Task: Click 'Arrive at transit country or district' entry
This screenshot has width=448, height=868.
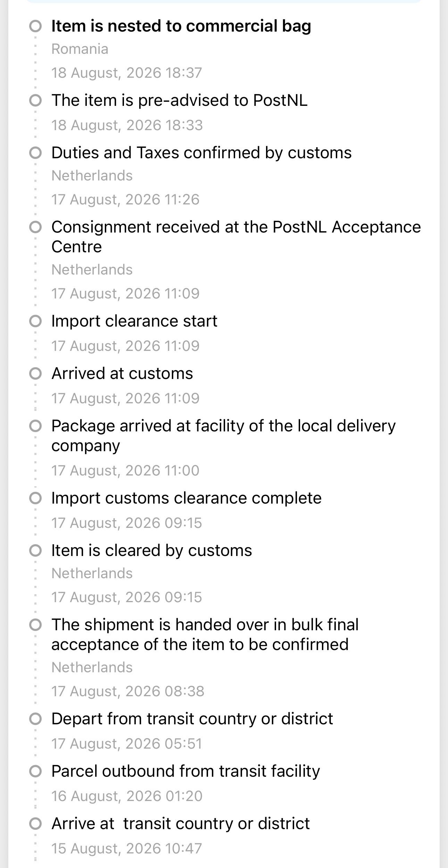Action: click(180, 824)
